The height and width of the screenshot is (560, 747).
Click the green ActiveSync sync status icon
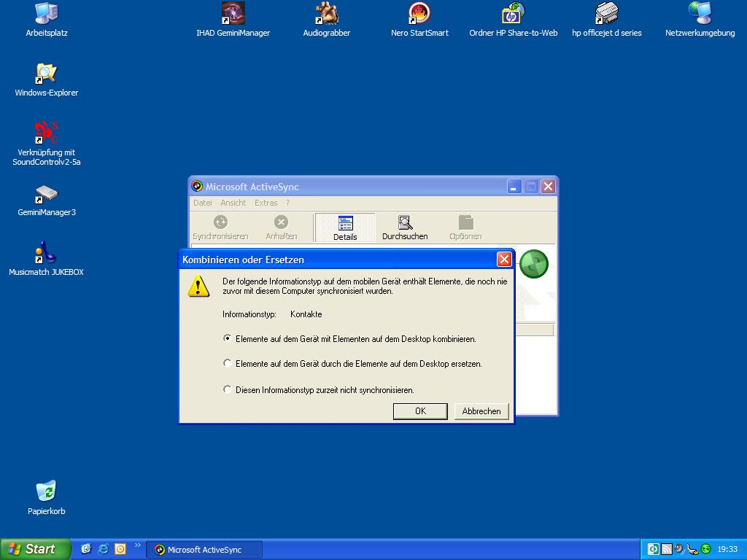click(x=533, y=264)
